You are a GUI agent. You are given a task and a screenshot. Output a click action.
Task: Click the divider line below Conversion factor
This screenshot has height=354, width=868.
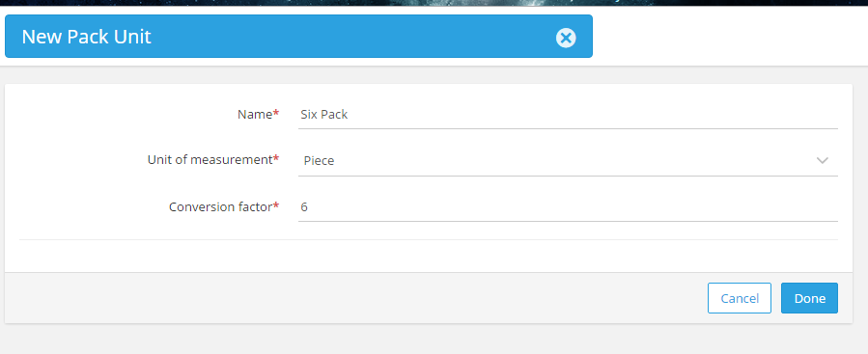pyautogui.click(x=429, y=239)
